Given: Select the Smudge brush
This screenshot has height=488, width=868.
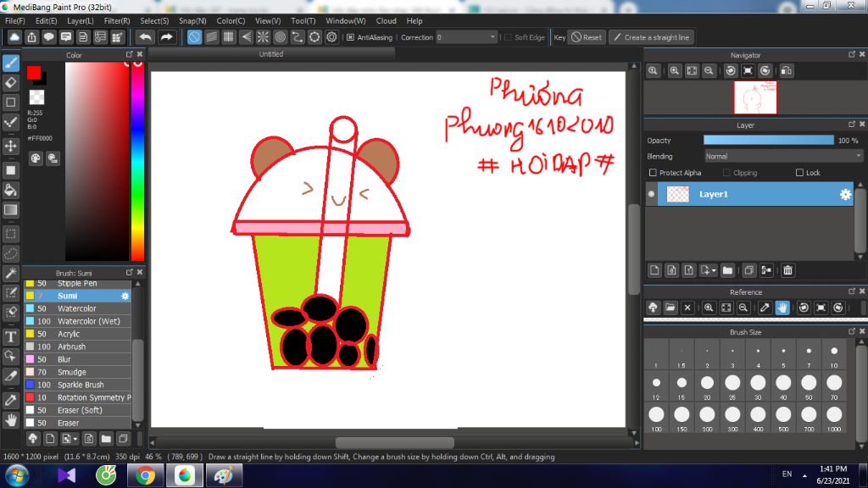Looking at the screenshot, I should pos(77,373).
